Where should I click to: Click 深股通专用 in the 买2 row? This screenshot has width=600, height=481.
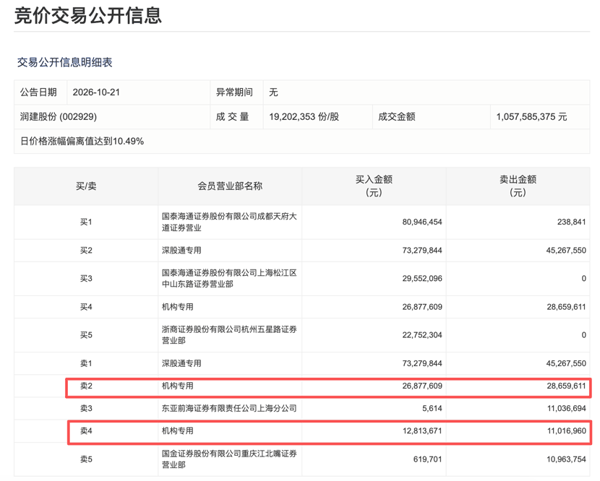tap(181, 250)
